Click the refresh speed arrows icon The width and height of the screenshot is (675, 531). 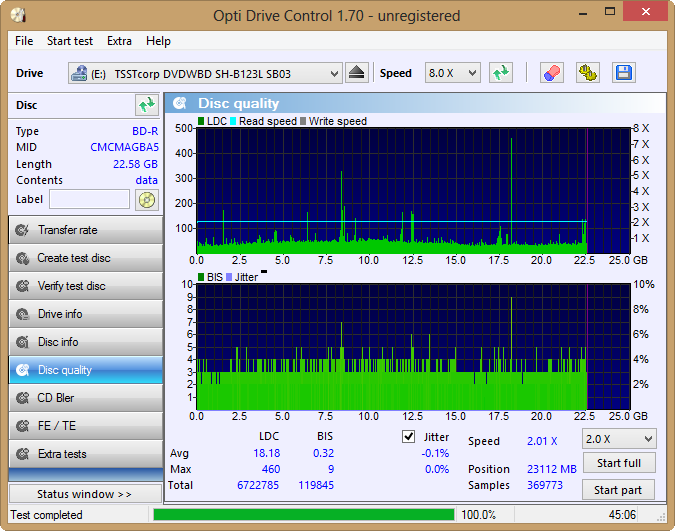point(501,73)
